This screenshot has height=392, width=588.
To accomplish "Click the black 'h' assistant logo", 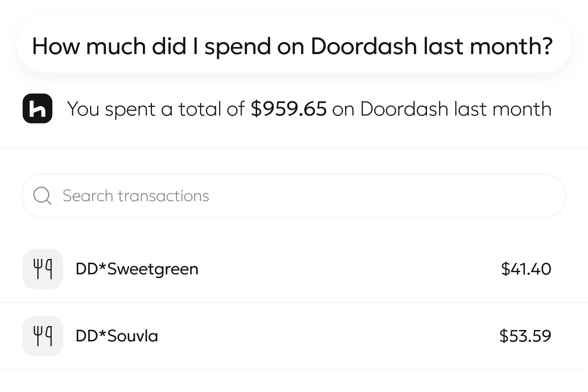I will (x=38, y=108).
